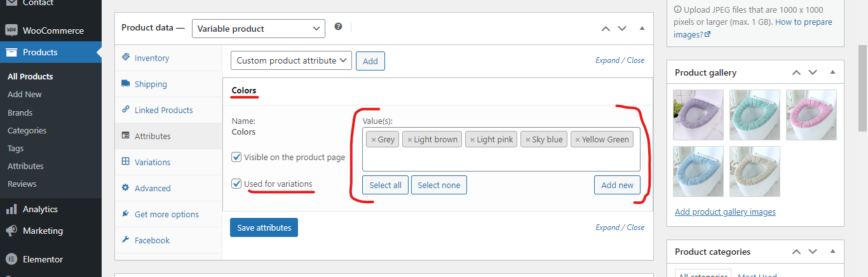Open Marketing megaphone icon in sidebar
The height and width of the screenshot is (277, 868).
[11, 231]
